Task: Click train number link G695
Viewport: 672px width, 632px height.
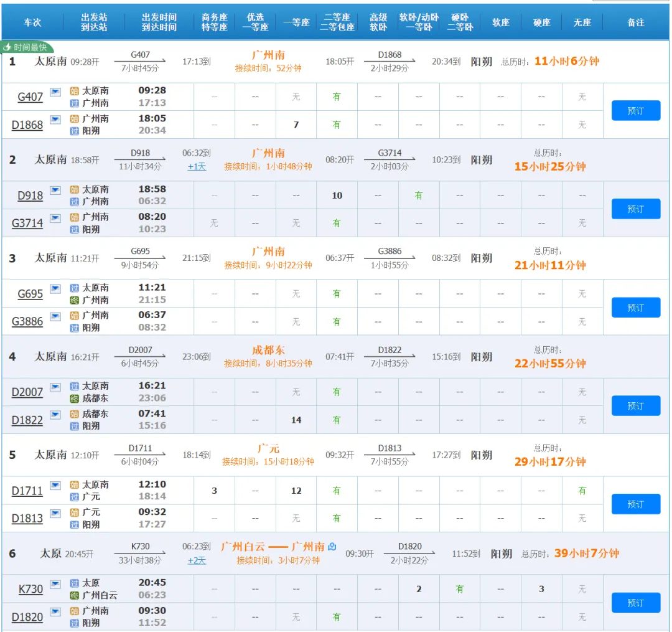Action: (x=30, y=294)
